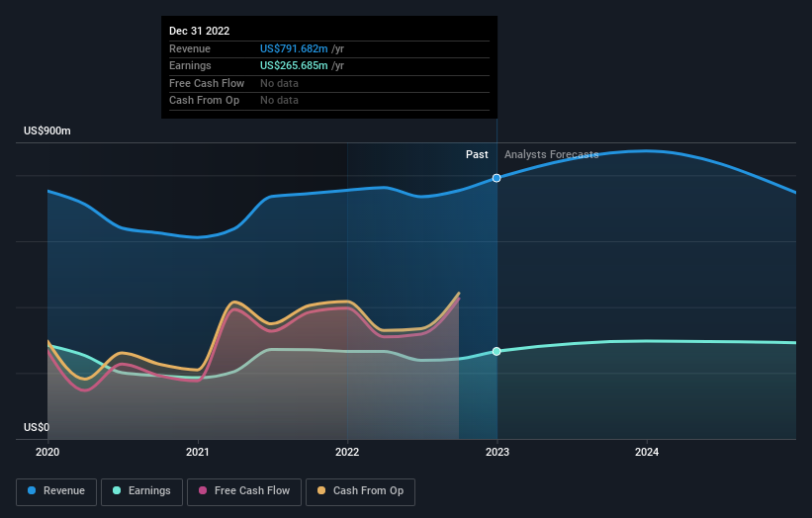Screen dimensions: 812x518
Task: Click the US$0 y-axis label
Action: click(x=37, y=427)
